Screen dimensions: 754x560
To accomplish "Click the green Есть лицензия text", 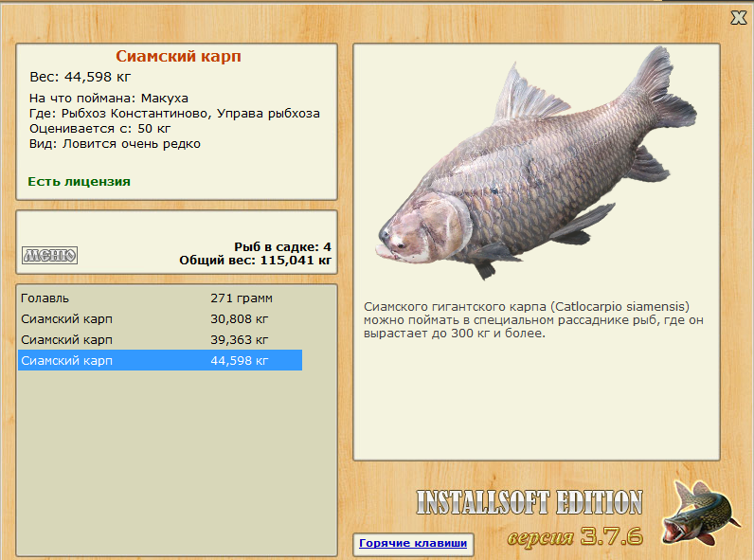I will (79, 181).
